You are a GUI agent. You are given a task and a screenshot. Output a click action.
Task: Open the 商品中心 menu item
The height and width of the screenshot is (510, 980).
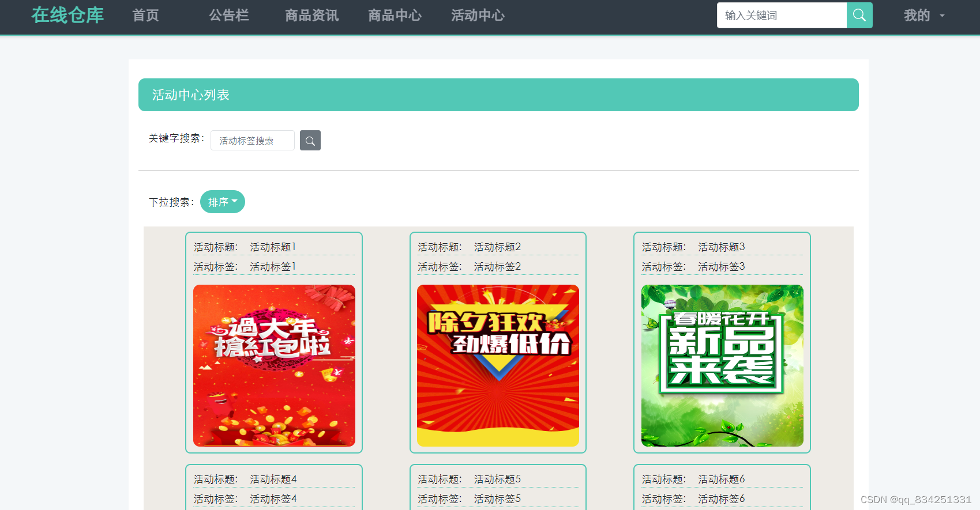pos(395,16)
